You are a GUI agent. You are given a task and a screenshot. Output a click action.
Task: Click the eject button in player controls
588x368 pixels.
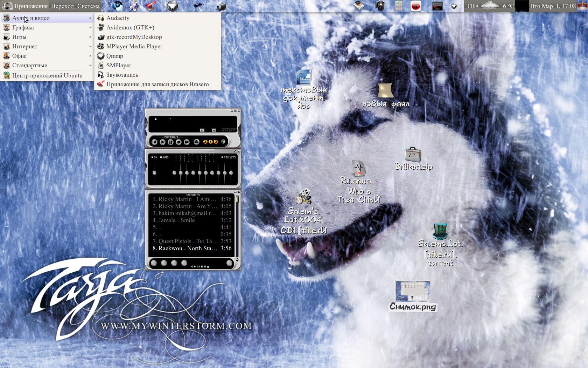[x=196, y=142]
